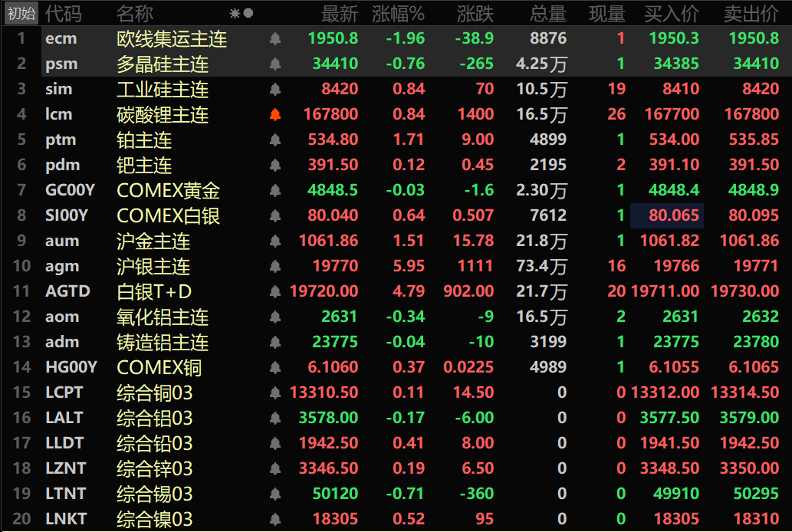Toggle the alert bell for 多晶硅主连

[x=274, y=64]
